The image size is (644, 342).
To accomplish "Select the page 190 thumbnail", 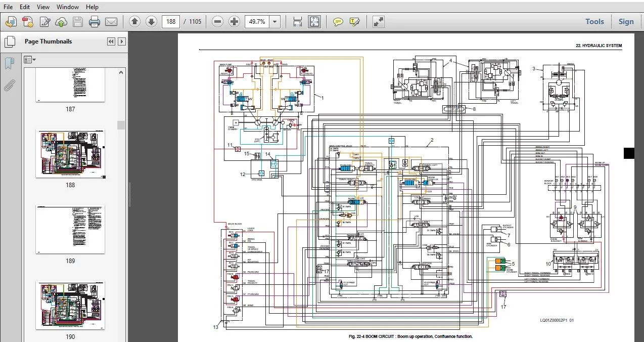I will point(70,305).
